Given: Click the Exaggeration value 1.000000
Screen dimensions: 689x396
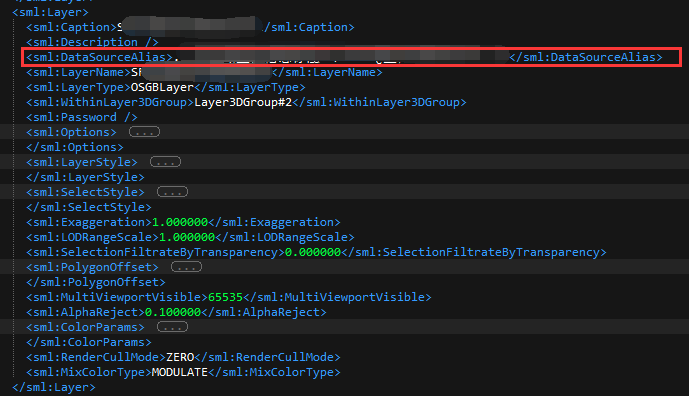Looking at the screenshot, I should [180, 222].
